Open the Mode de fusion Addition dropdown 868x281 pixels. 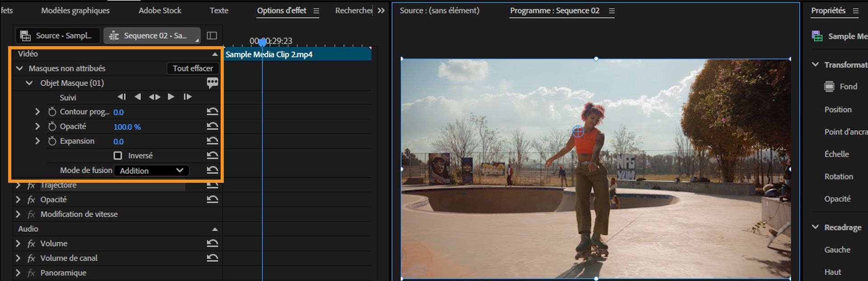[x=151, y=171]
